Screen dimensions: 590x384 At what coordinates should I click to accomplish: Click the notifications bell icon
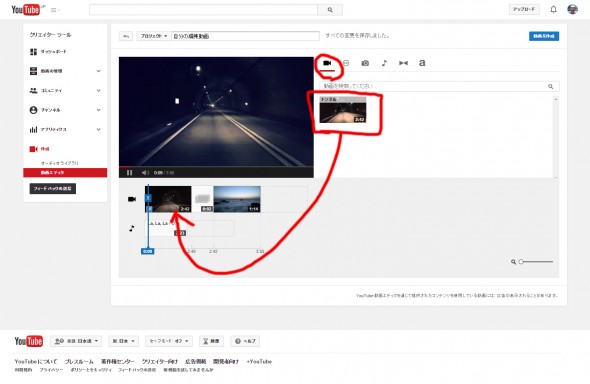pos(554,9)
